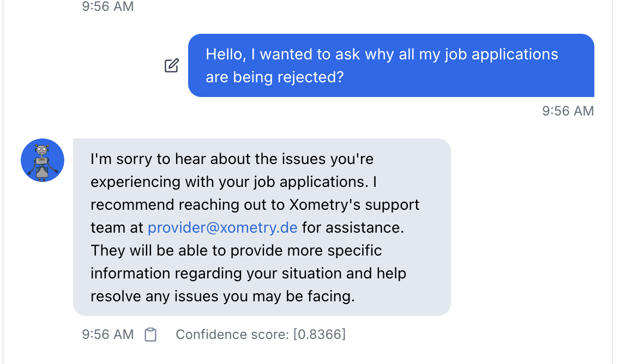
Task: Copy the bot response with clipboard icon
Action: [x=151, y=335]
